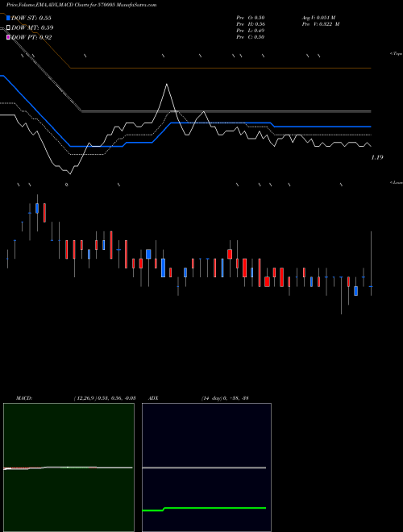Select the Pre L low price text
The image size is (403, 532).
coord(251,31)
